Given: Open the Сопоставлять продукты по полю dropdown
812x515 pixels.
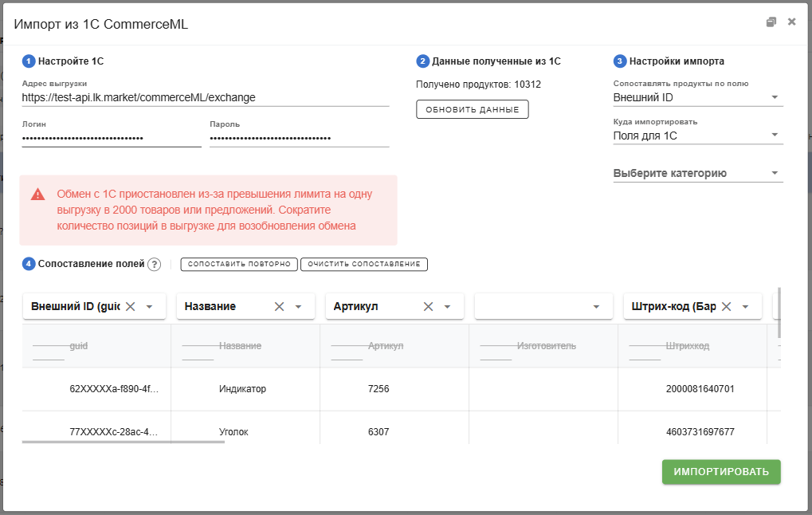Looking at the screenshot, I should [698, 97].
